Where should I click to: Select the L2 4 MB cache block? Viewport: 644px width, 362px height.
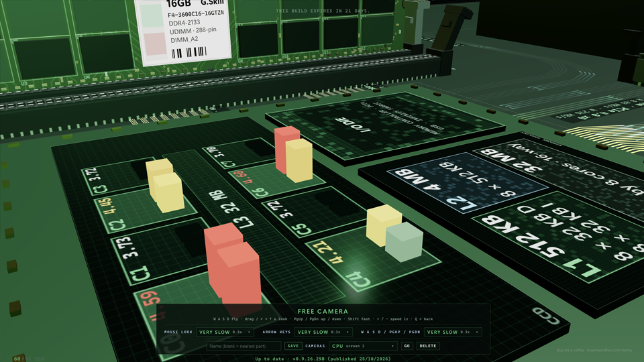click(x=466, y=182)
